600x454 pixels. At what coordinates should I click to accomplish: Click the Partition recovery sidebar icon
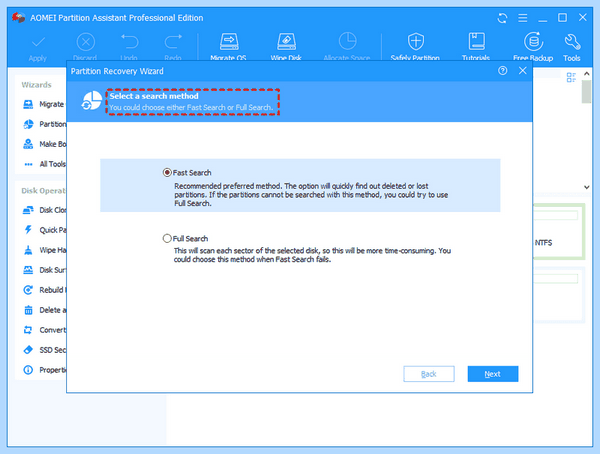coord(28,124)
